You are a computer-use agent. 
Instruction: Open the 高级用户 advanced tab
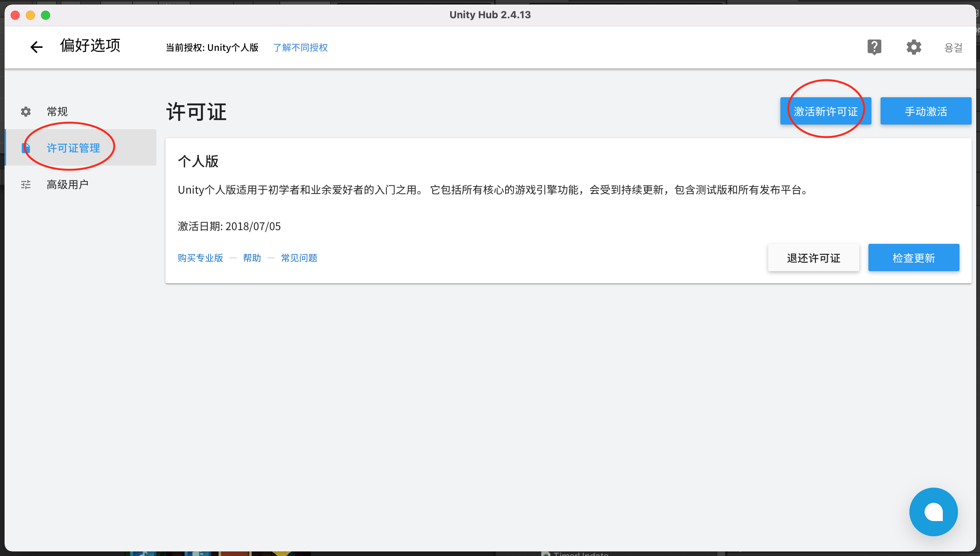68,185
